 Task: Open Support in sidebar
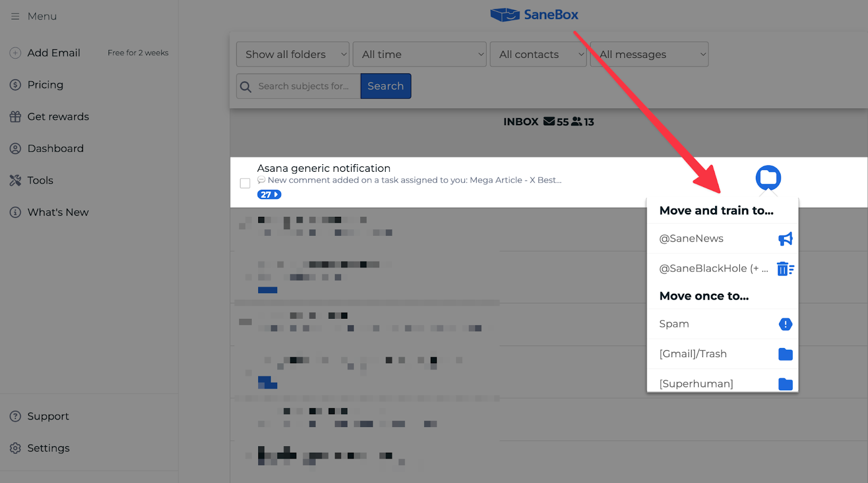(x=48, y=416)
